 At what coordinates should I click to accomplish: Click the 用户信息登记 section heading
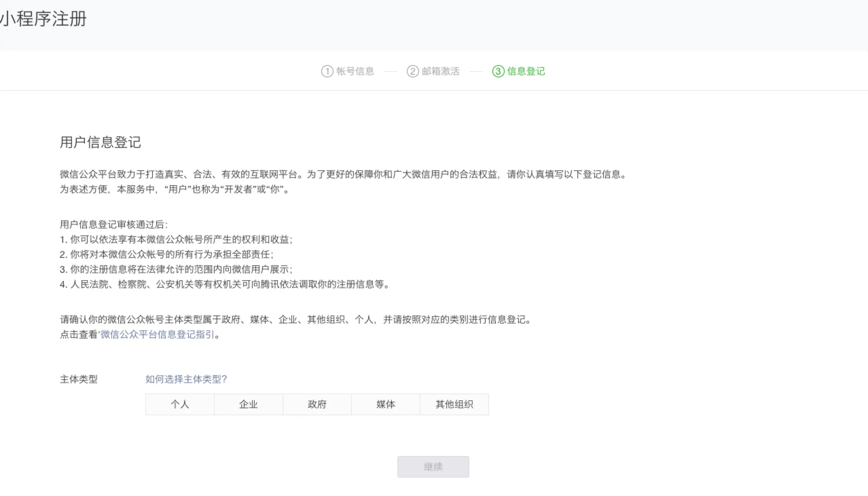(100, 142)
